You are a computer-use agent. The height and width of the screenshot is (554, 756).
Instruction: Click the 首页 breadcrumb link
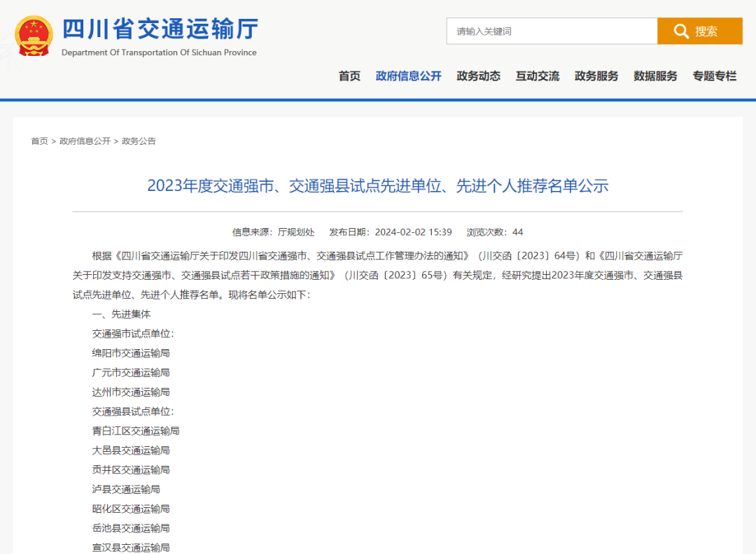[x=39, y=141]
